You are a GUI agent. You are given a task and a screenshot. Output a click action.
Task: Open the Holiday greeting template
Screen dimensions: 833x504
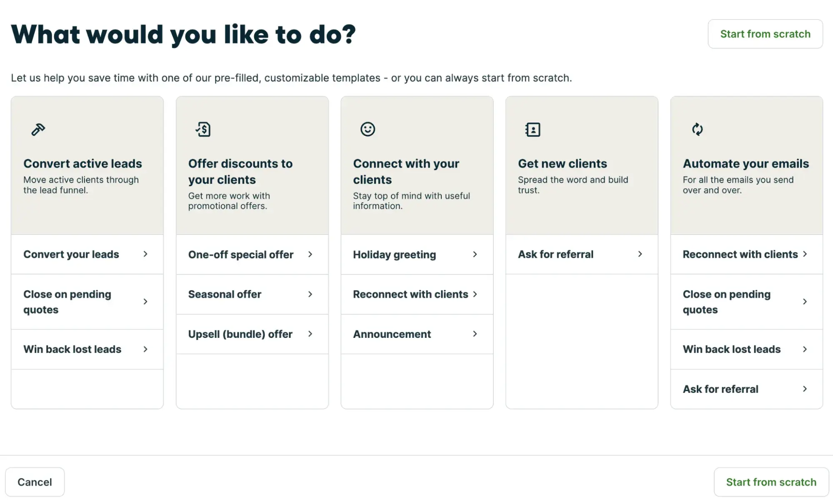pyautogui.click(x=394, y=254)
